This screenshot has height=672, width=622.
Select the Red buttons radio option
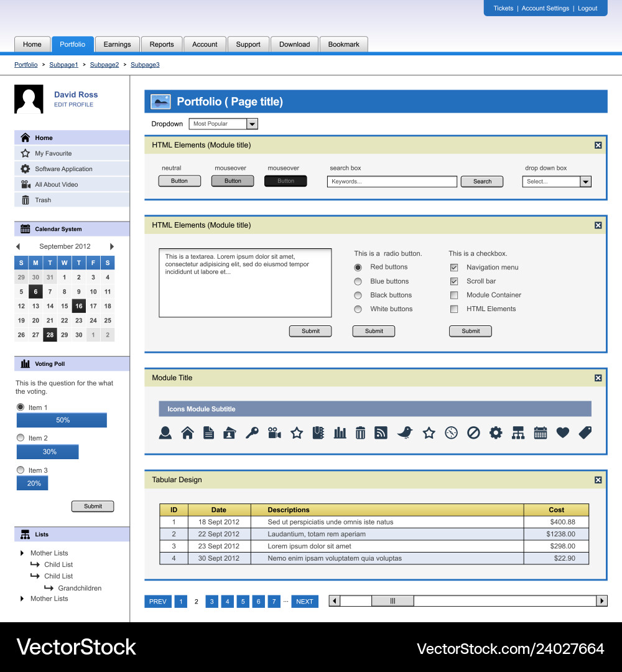(x=358, y=268)
